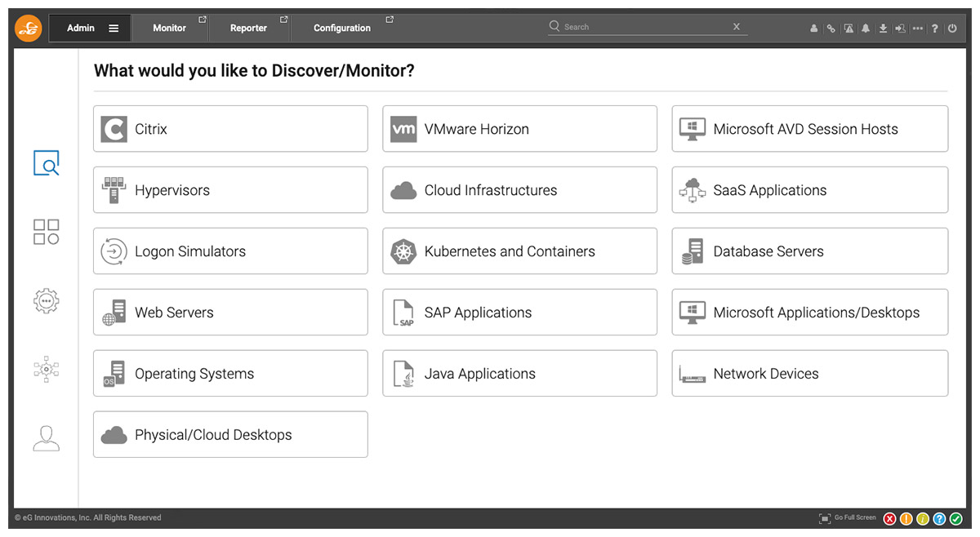Click the green checkmark status icon
The width and height of the screenshot is (980, 537).
pos(955,519)
